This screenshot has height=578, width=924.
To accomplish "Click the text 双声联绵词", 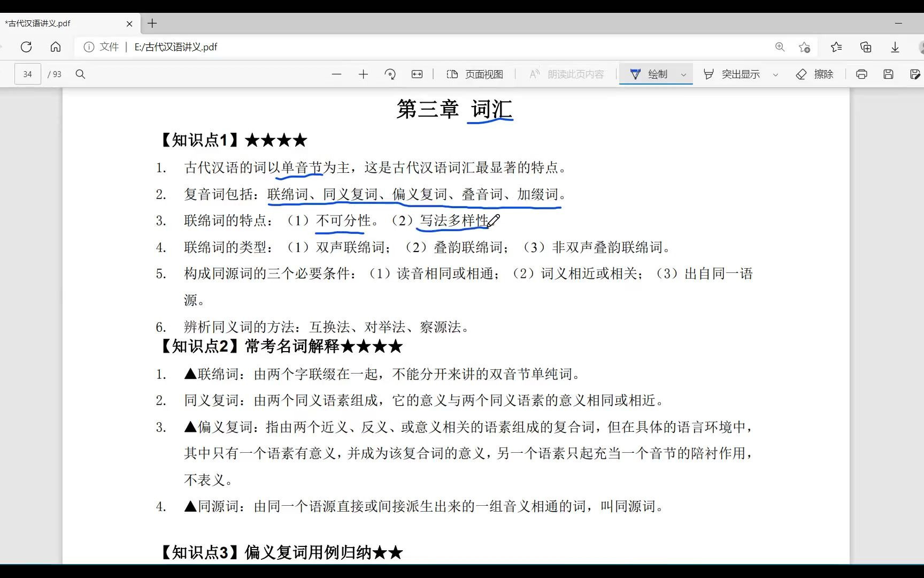I will (350, 247).
